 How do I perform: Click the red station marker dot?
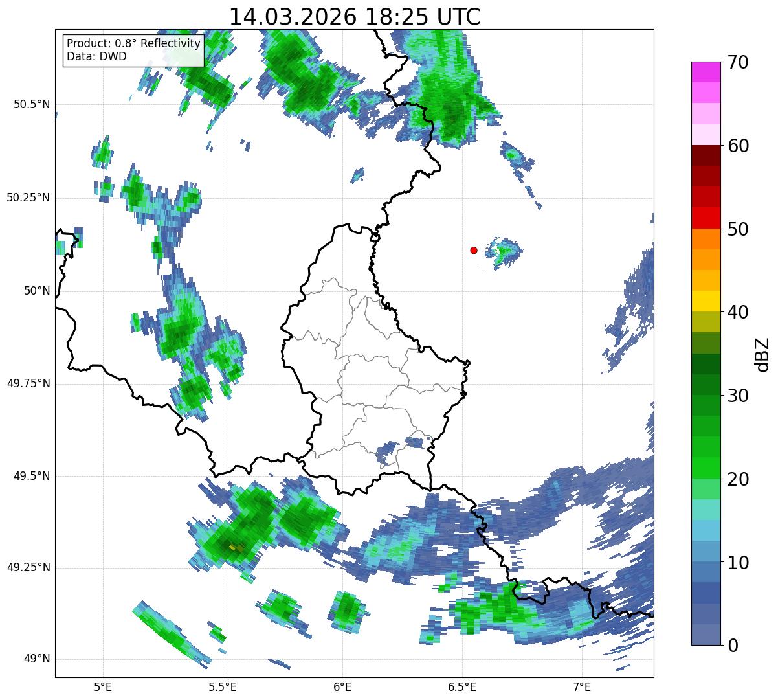(x=474, y=250)
